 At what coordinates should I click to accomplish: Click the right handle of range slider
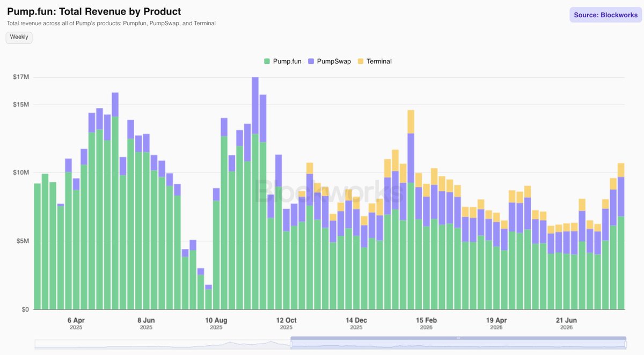pyautogui.click(x=626, y=344)
